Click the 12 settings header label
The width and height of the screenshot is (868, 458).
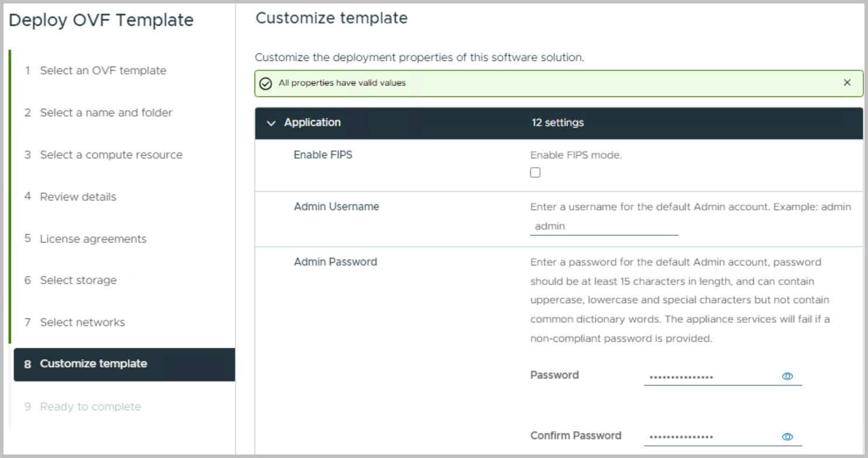(557, 123)
